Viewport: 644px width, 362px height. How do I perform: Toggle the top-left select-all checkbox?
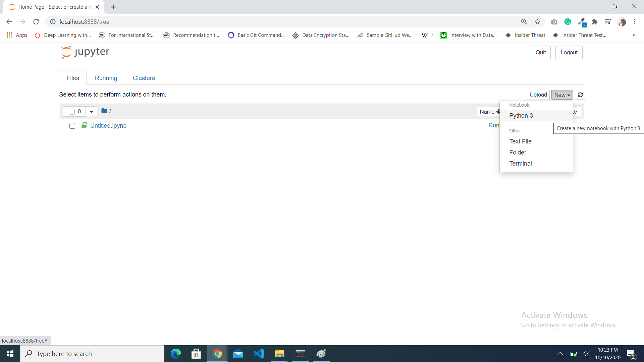coord(72,111)
